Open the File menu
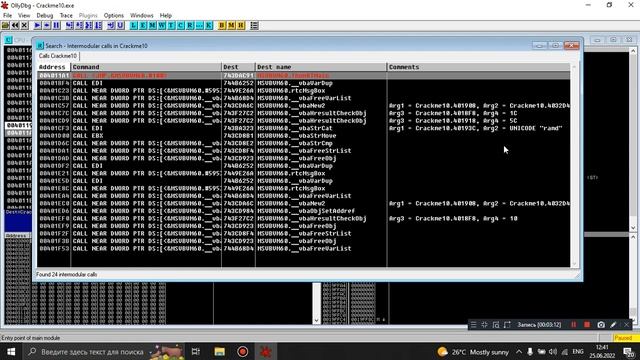 7,15
